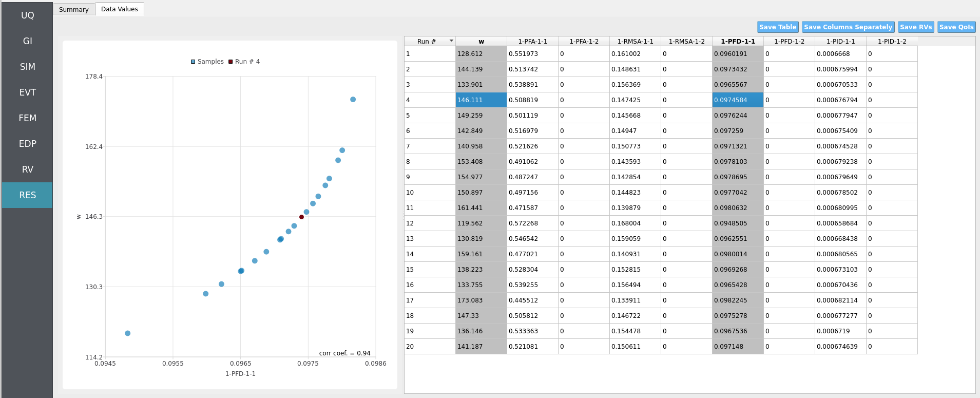This screenshot has width=980, height=398.
Task: Click cell 0.097148 in row 20
Action: 738,347
